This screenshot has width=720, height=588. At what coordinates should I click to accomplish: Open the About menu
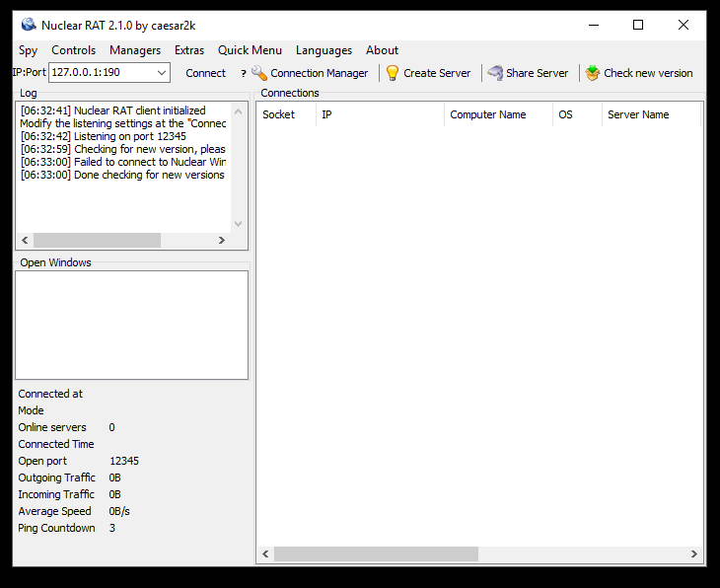pyautogui.click(x=382, y=50)
